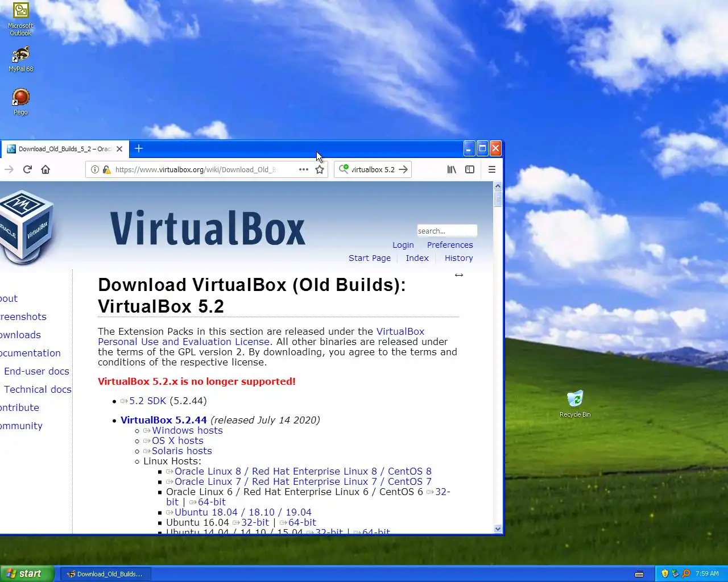
Task: Toggle the sidebar view icon
Action: click(x=470, y=169)
